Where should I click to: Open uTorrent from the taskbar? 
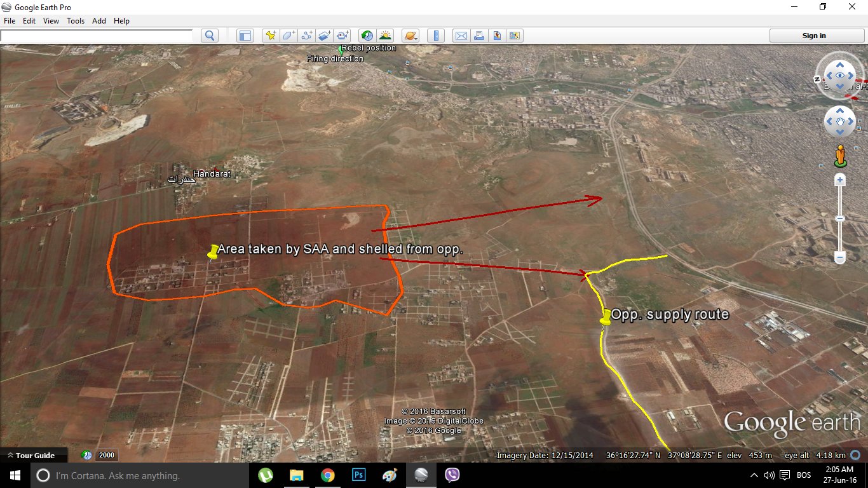coord(266,475)
